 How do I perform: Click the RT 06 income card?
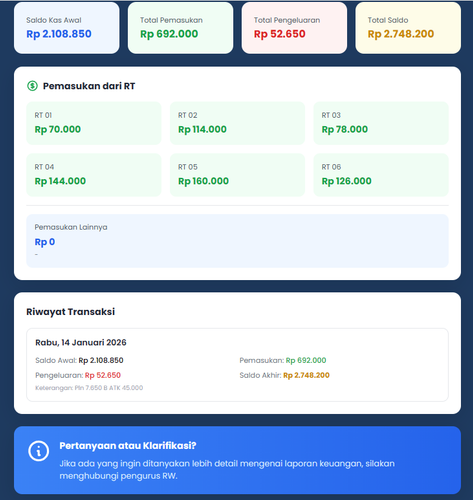pos(381,175)
